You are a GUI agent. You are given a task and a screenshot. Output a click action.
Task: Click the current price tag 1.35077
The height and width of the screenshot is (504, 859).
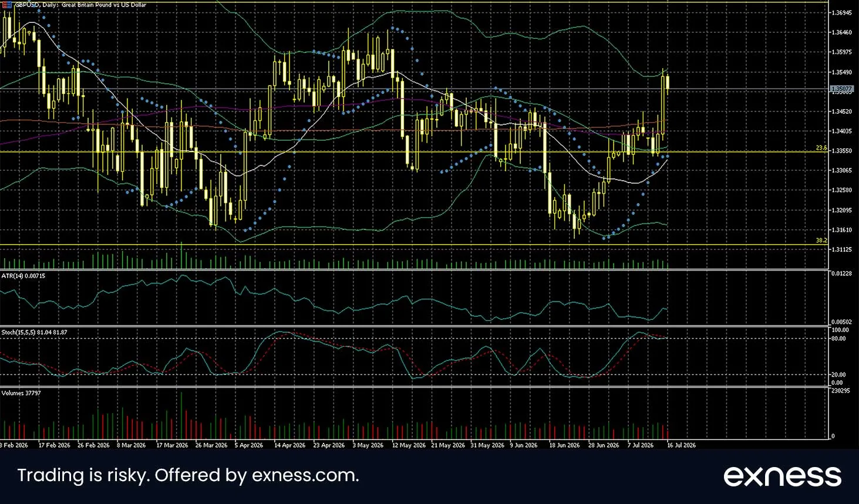pyautogui.click(x=841, y=89)
